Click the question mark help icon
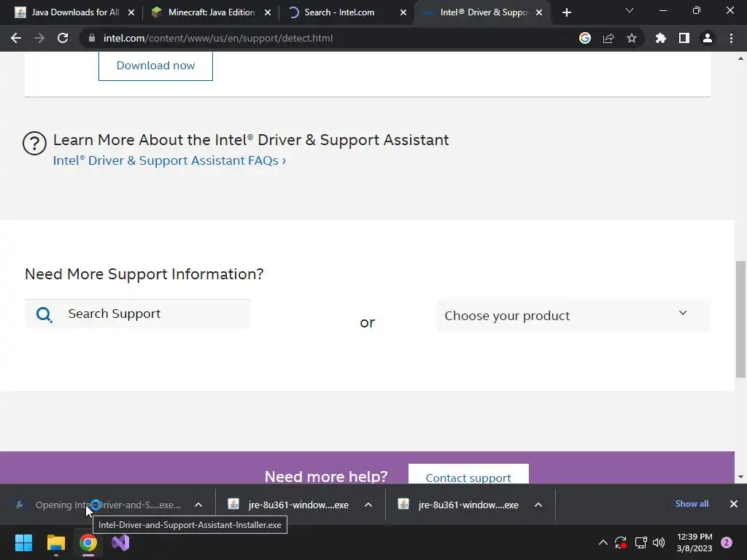This screenshot has height=560, width=747. coord(34,143)
